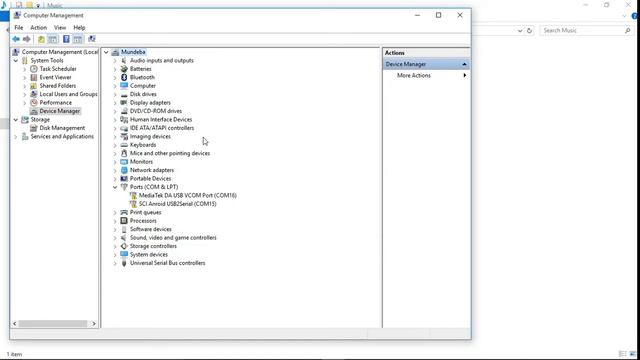The width and height of the screenshot is (640, 360).
Task: Select Human Interface Devices category
Action: [161, 120]
